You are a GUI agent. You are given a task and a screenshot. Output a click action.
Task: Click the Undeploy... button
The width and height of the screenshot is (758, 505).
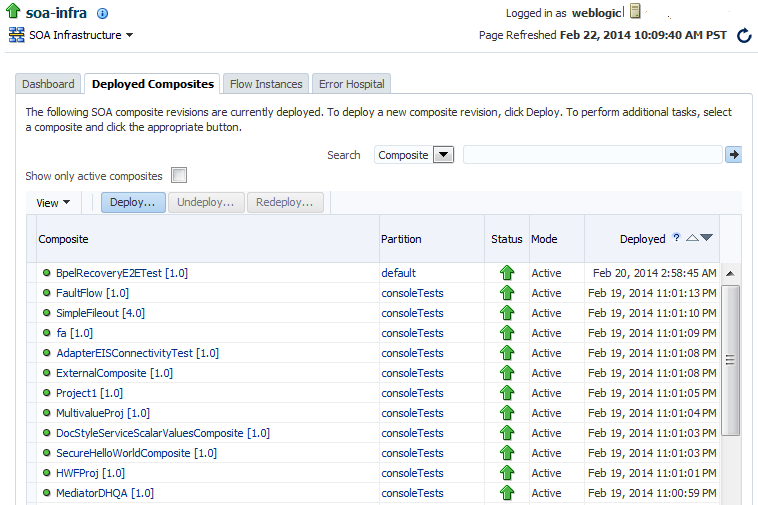point(206,202)
